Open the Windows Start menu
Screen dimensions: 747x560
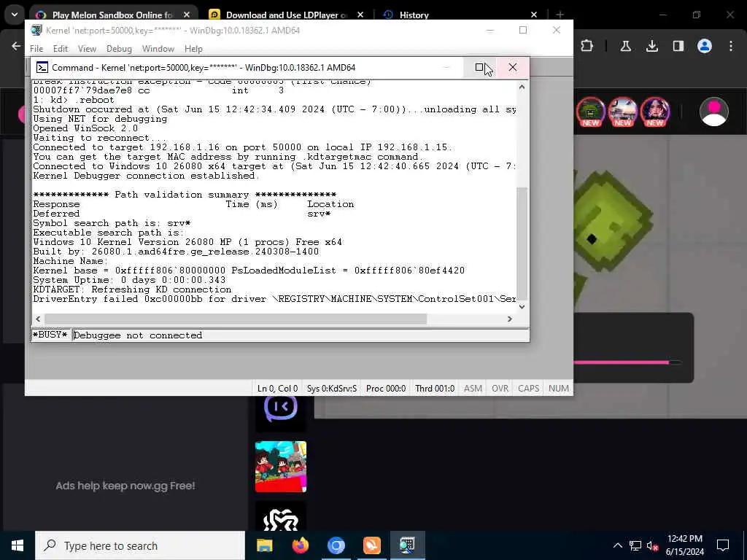pyautogui.click(x=18, y=545)
